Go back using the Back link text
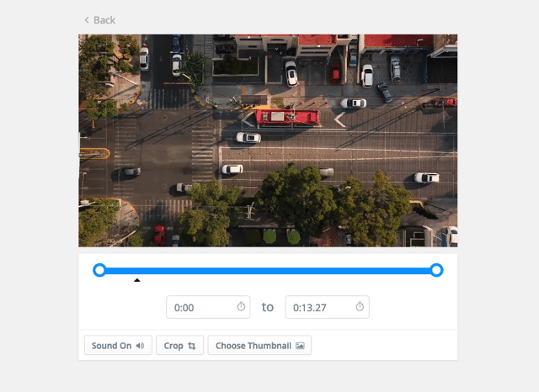This screenshot has height=392, width=539. pos(104,20)
